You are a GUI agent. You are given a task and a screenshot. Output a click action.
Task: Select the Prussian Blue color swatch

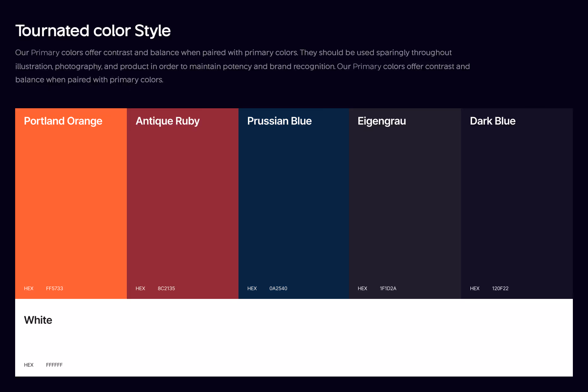pos(294,204)
